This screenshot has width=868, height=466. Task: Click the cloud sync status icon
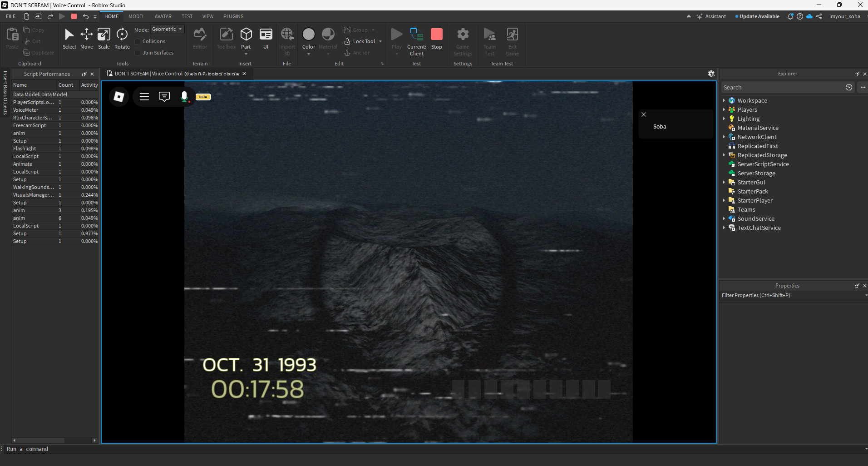coord(809,16)
